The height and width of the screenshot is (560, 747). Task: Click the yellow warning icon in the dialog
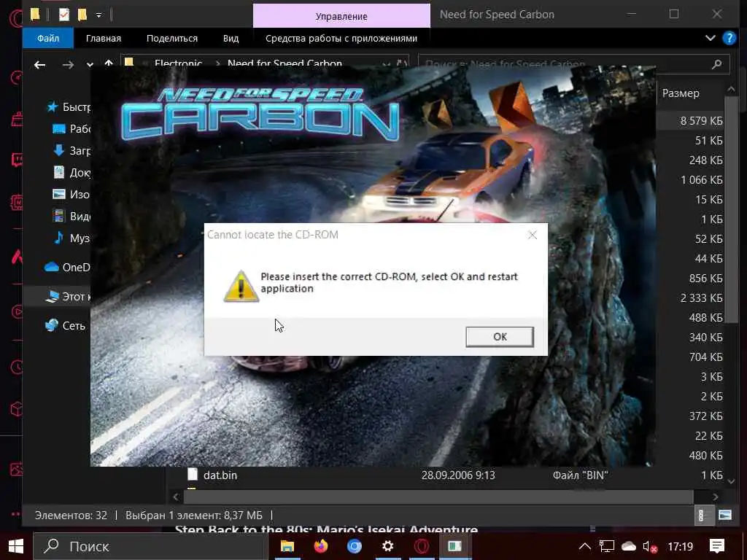tap(241, 286)
